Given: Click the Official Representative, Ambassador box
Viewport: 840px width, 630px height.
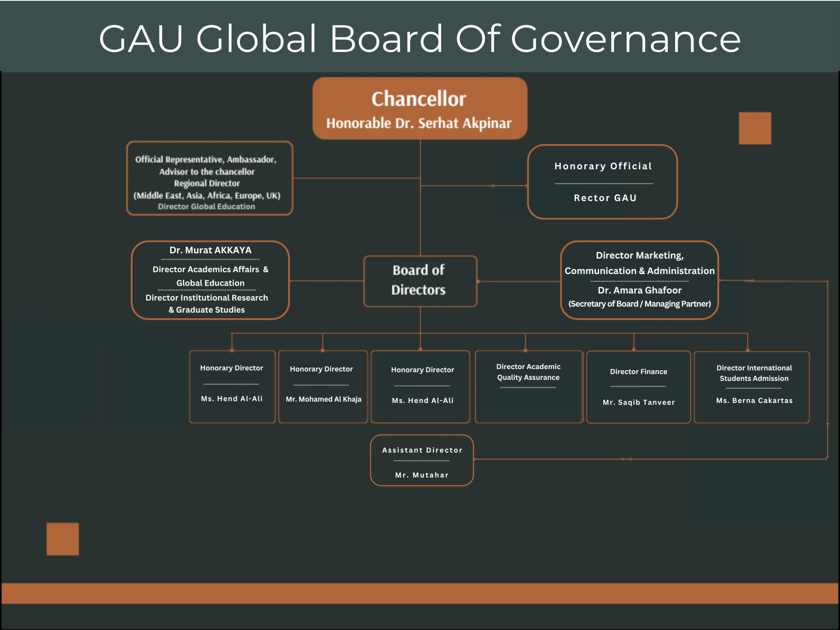Looking at the screenshot, I should [x=209, y=178].
